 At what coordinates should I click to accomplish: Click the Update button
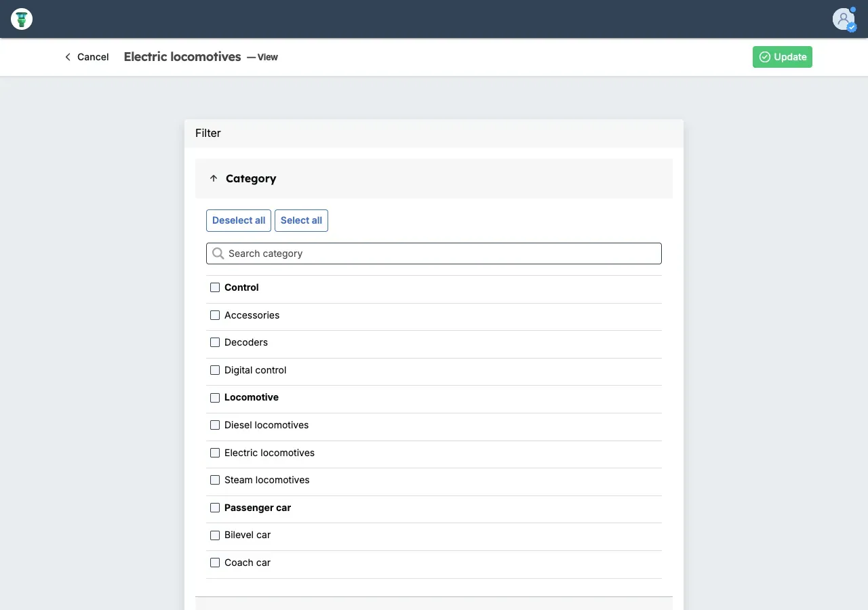coord(782,57)
